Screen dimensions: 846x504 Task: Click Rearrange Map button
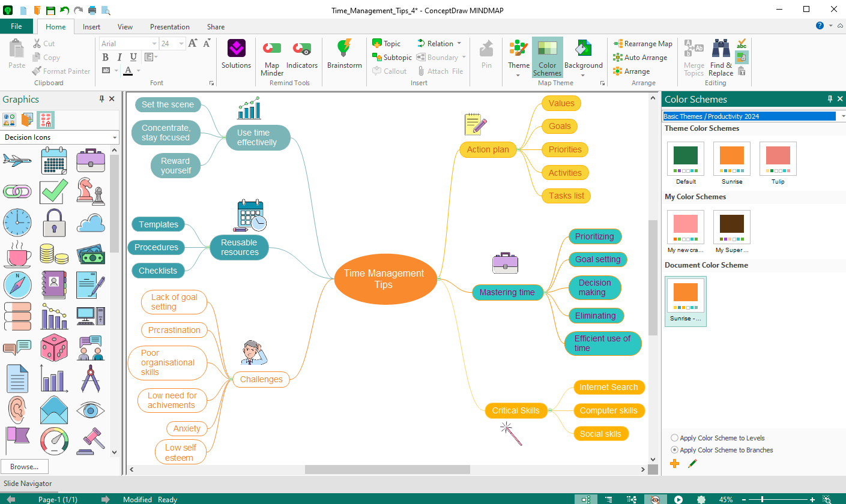642,44
